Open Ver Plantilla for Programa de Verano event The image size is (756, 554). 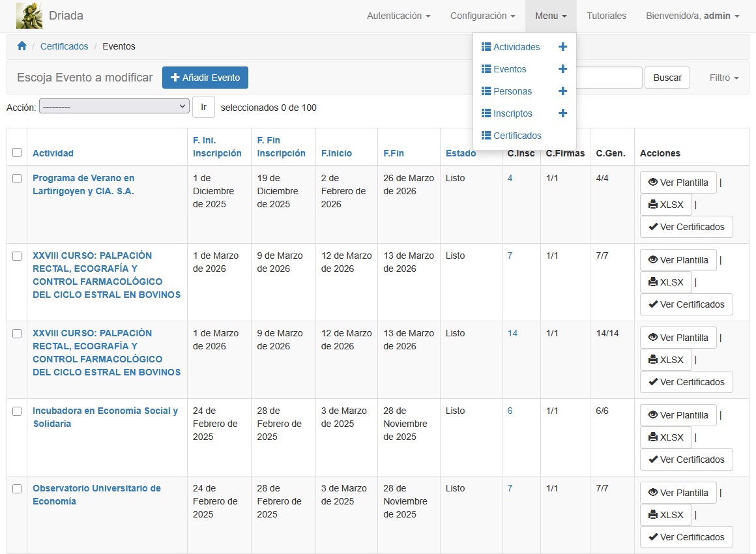(678, 182)
